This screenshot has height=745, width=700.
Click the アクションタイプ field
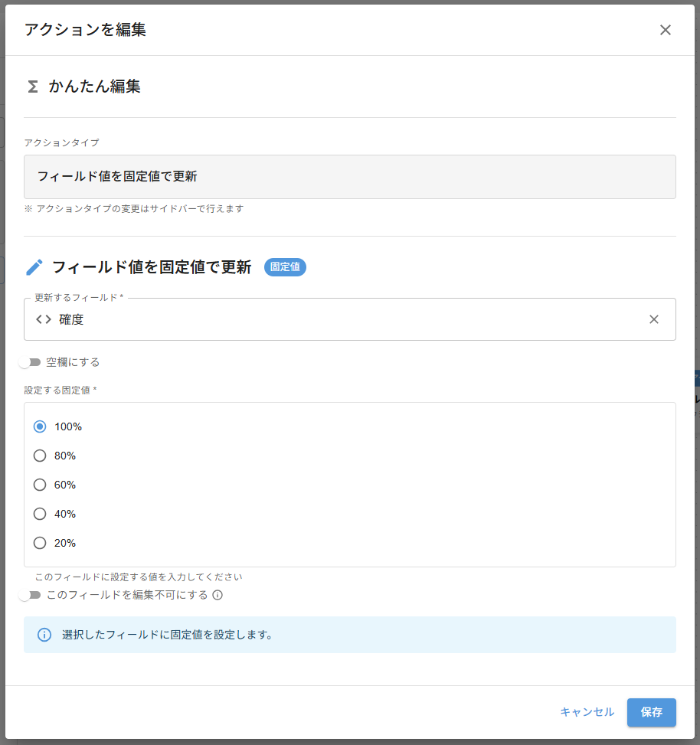point(349,177)
